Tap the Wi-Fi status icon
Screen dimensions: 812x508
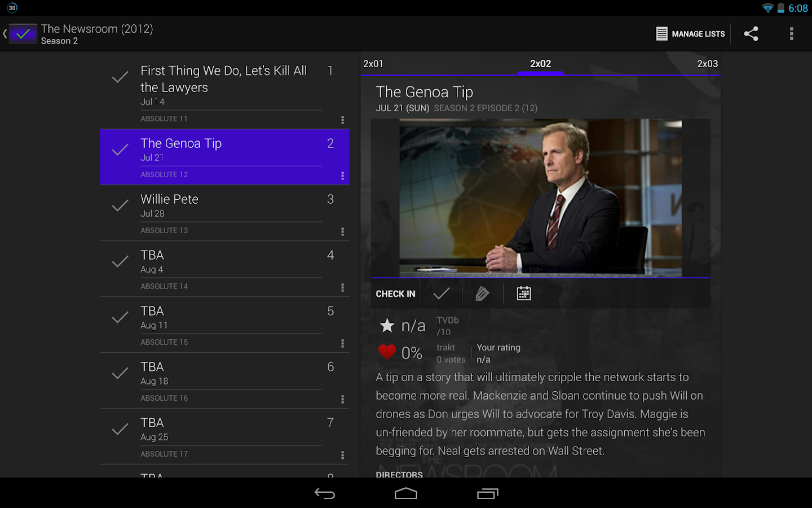767,8
